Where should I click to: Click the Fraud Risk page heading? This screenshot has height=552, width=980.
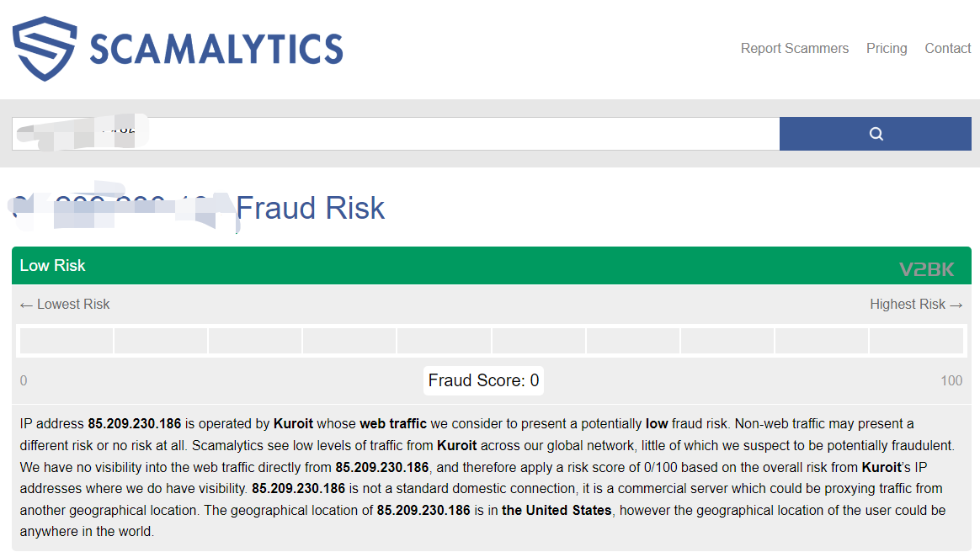[x=310, y=208]
